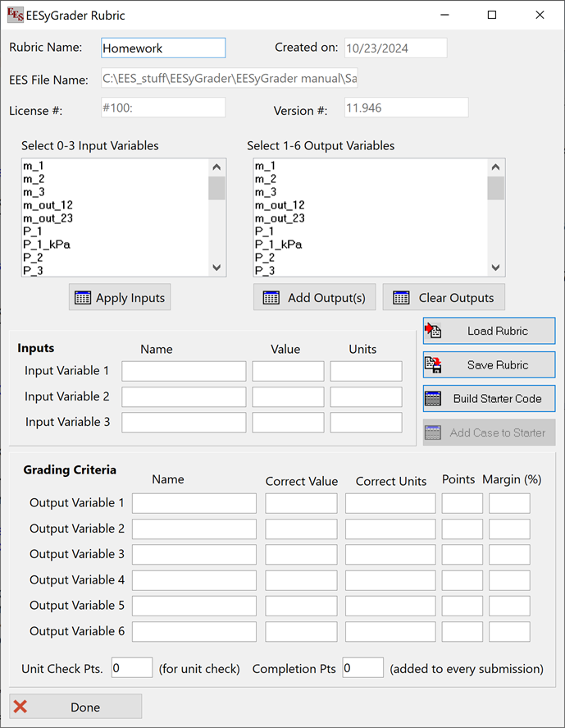This screenshot has width=565, height=728.
Task: Click Output Variable 6 Margin field
Action: [x=509, y=632]
